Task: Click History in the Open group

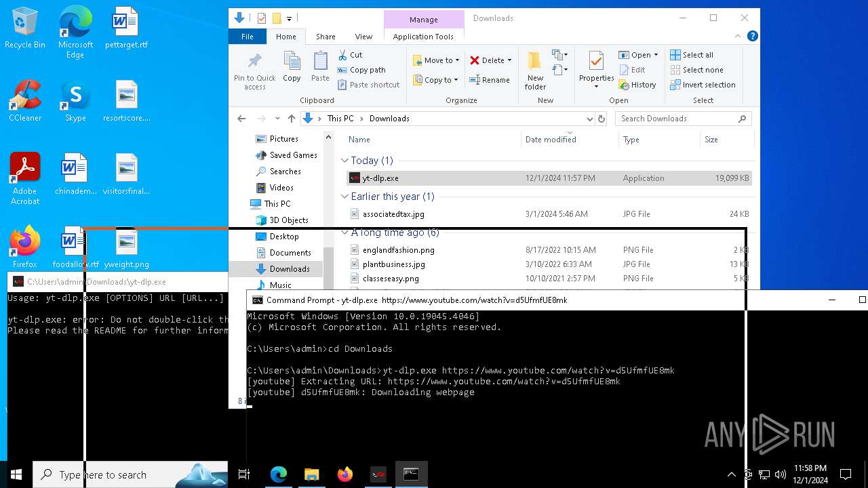Action: pyautogui.click(x=637, y=85)
